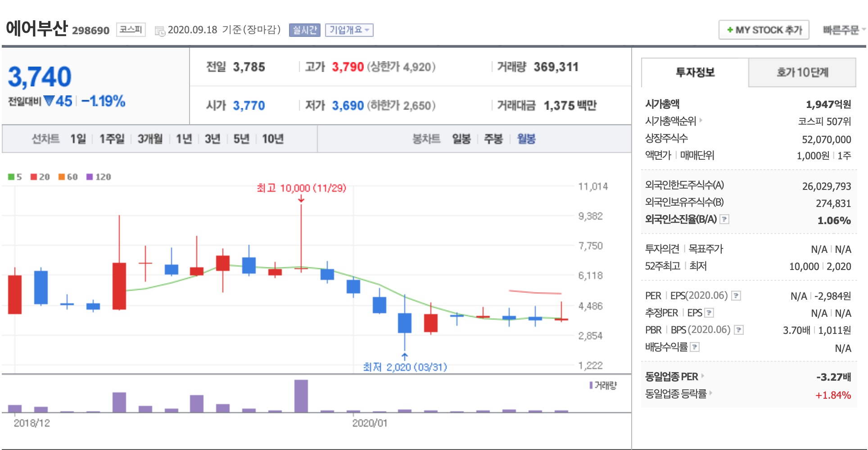The height and width of the screenshot is (450, 868).
Task: Open the 기업개요 dropdown
Action: (x=349, y=30)
